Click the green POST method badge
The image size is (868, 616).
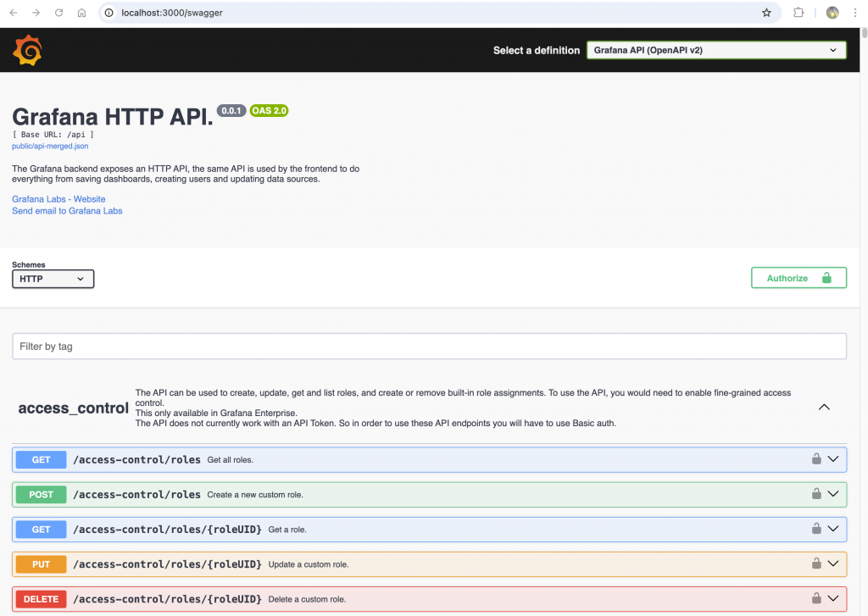pos(41,495)
